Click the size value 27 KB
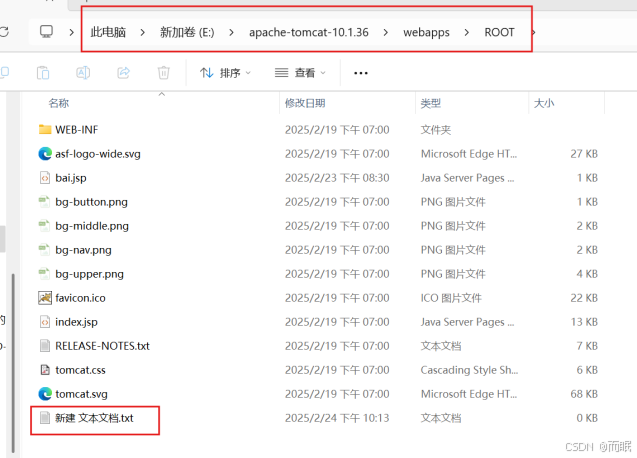This screenshot has height=458, width=637. [584, 154]
